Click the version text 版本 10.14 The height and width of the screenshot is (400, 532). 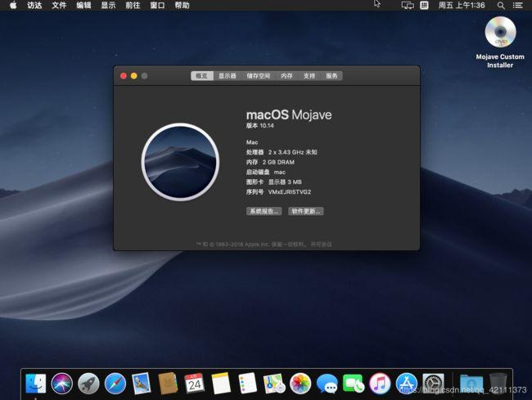pyautogui.click(x=260, y=126)
